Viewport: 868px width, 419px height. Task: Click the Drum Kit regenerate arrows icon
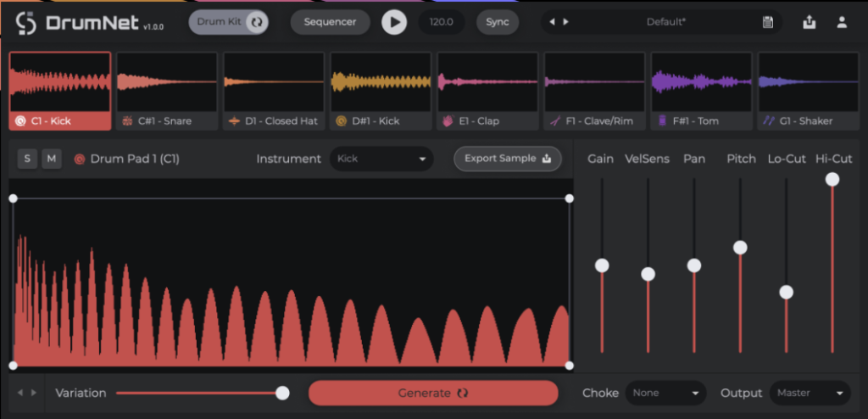point(257,22)
